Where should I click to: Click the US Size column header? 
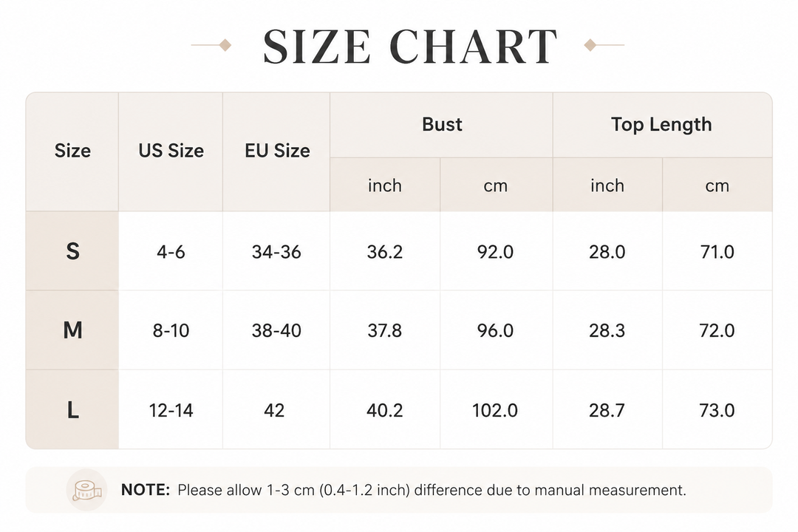pyautogui.click(x=171, y=151)
